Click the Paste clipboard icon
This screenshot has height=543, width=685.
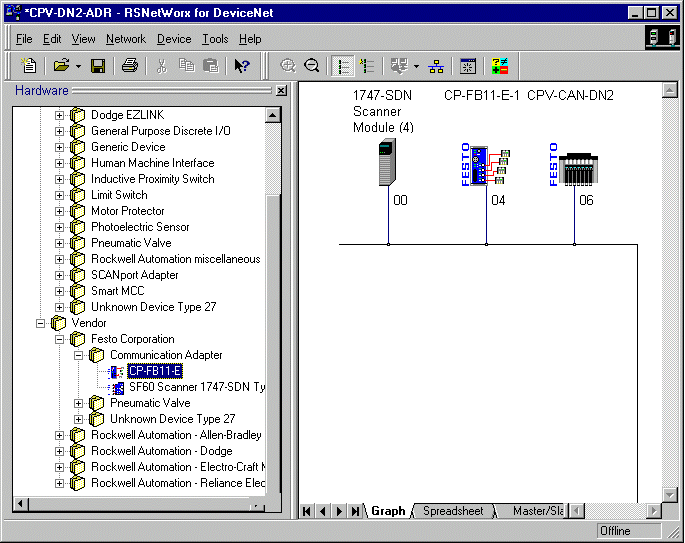[211, 66]
